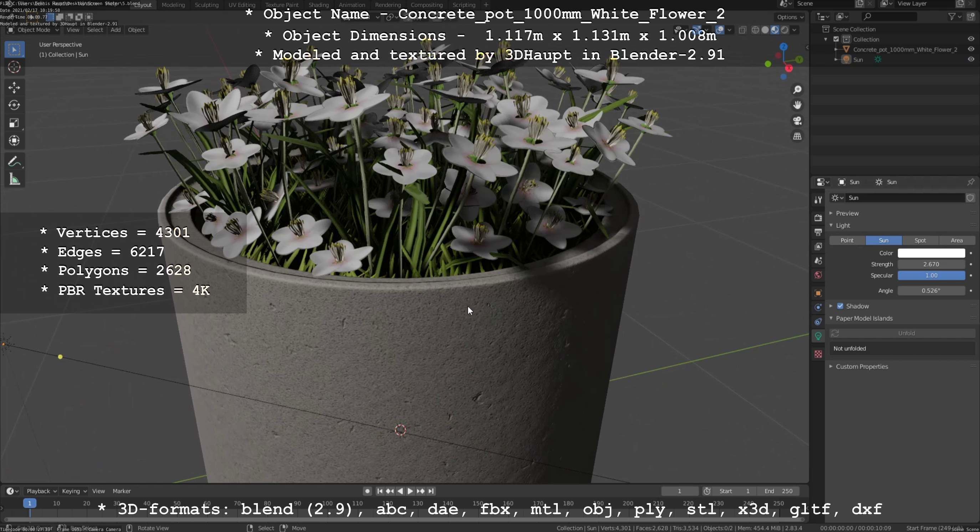This screenshot has width=980, height=532.
Task: Set light type to Spot
Action: tap(920, 240)
